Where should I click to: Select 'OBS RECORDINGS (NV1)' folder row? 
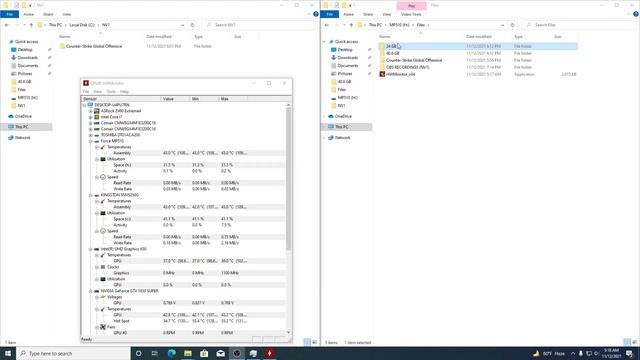478,67
